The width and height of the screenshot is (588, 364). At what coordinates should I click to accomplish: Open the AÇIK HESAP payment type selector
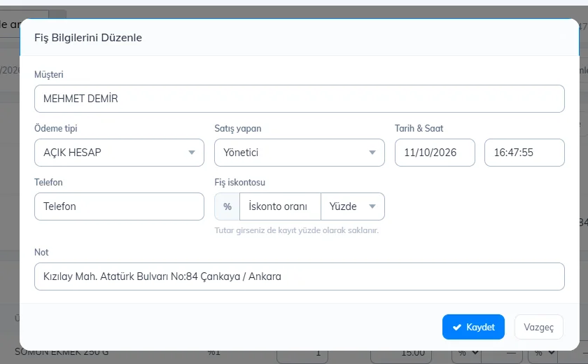tap(119, 153)
